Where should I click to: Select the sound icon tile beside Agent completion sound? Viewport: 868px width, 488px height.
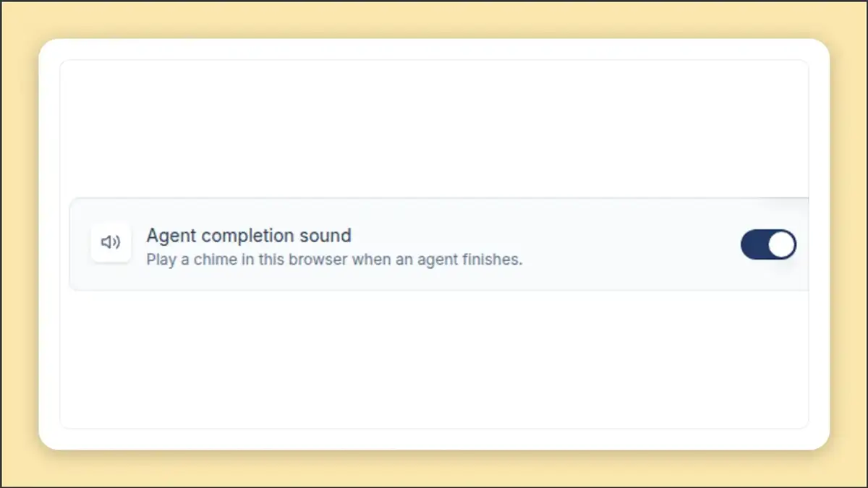(111, 242)
